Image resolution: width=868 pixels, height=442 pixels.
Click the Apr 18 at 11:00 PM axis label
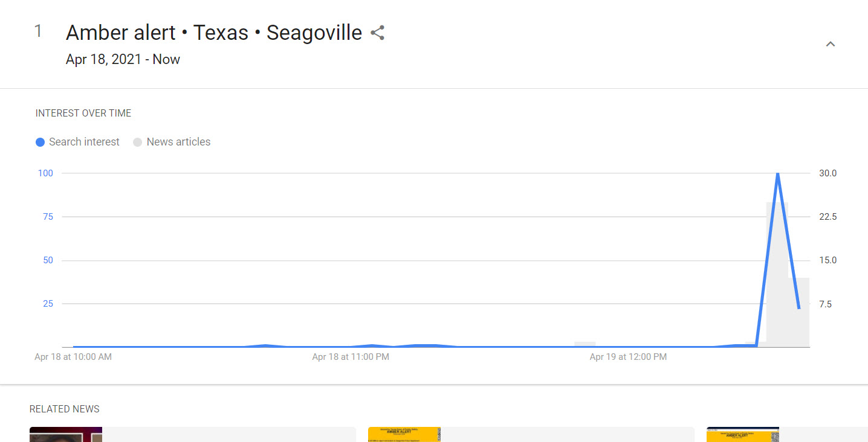tap(351, 356)
